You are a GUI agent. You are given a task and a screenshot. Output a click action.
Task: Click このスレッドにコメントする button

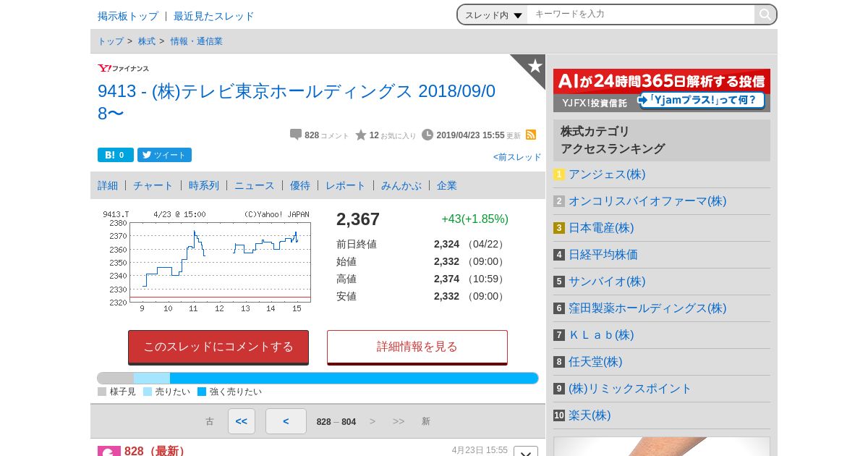click(218, 347)
